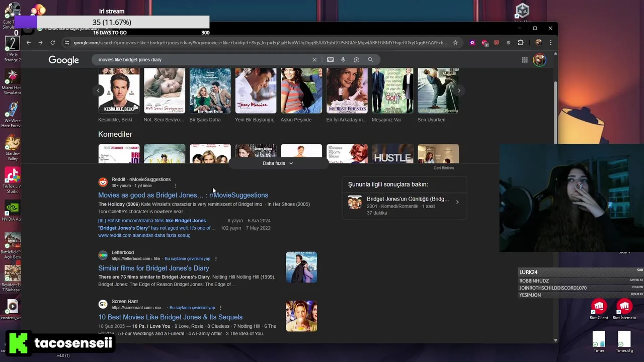Open Letterboxd result options three dots

[x=216, y=259]
